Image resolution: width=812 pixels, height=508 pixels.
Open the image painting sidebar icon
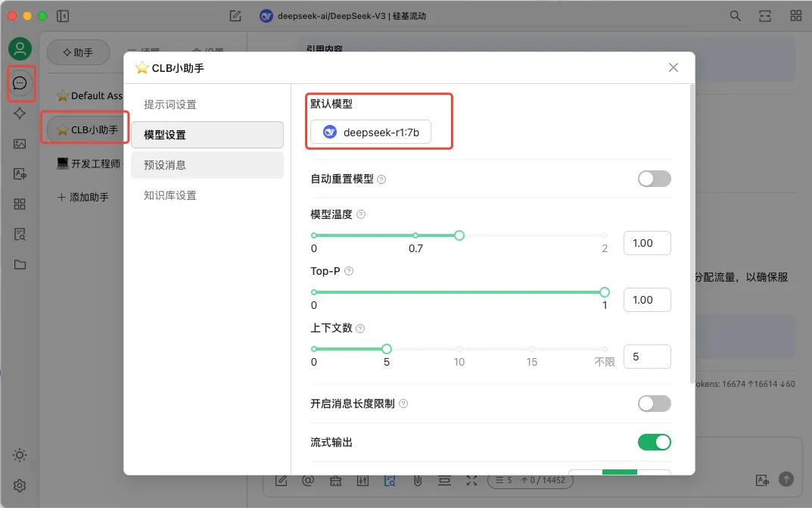20,143
